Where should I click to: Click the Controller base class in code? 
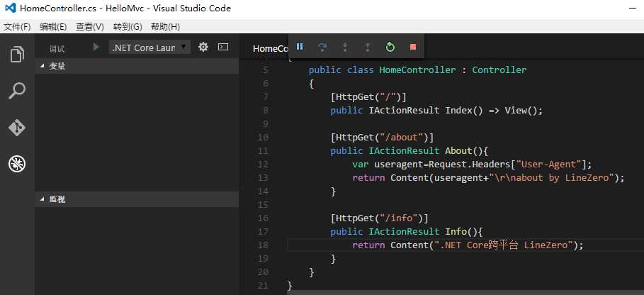[x=499, y=69]
